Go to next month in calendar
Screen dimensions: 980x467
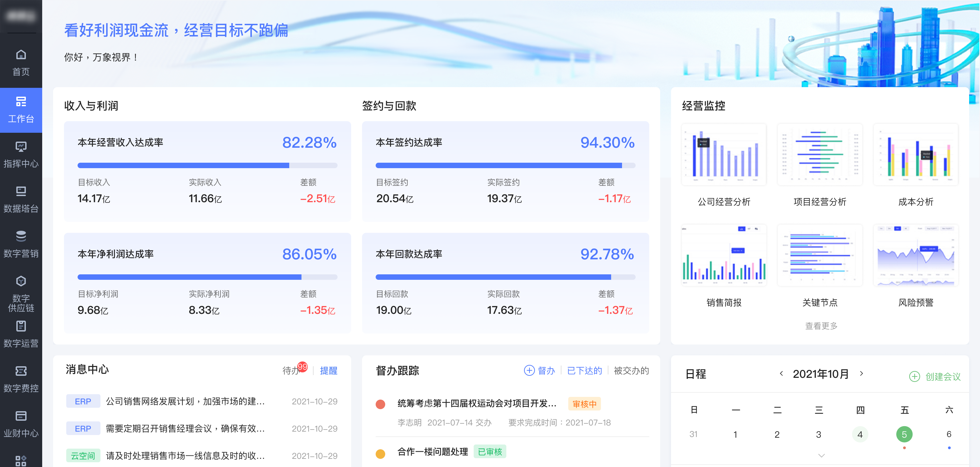(861, 373)
